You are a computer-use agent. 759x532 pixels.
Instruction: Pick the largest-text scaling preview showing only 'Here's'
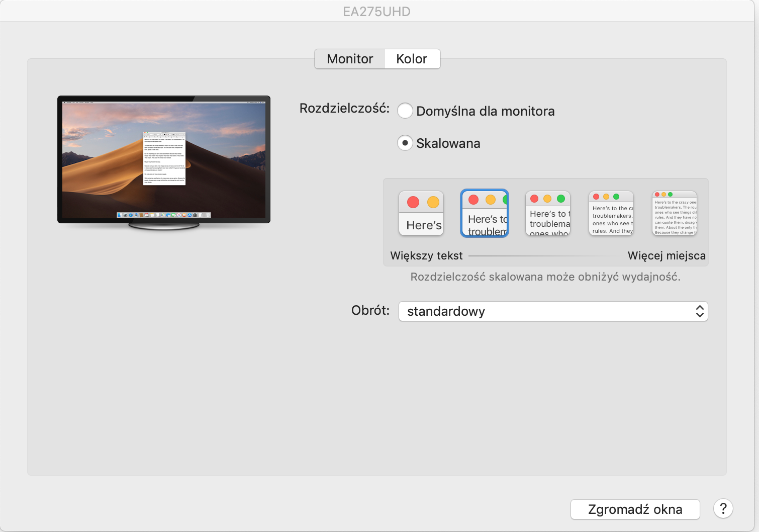pyautogui.click(x=421, y=213)
